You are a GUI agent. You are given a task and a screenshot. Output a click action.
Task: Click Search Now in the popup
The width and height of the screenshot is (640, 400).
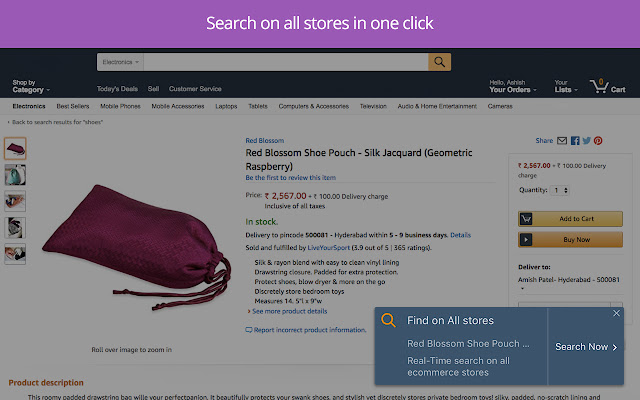pos(585,347)
